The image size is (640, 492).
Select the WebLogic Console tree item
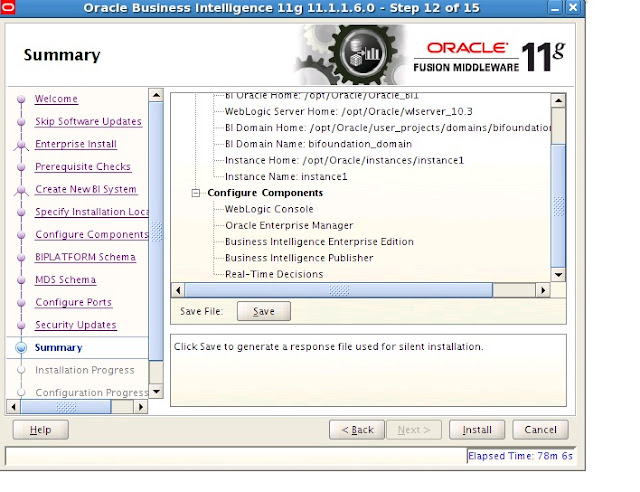click(269, 209)
